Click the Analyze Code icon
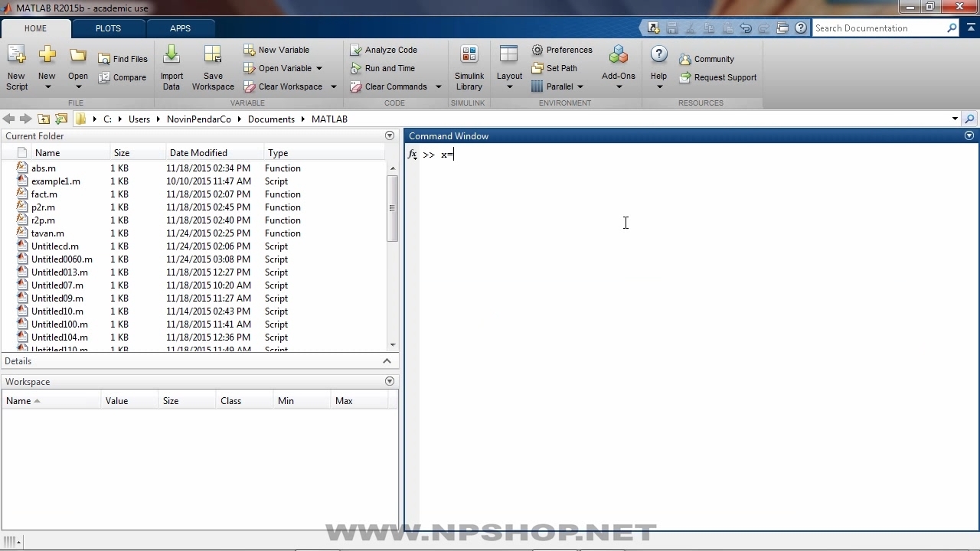Viewport: 980px width, 551px height. tap(356, 50)
